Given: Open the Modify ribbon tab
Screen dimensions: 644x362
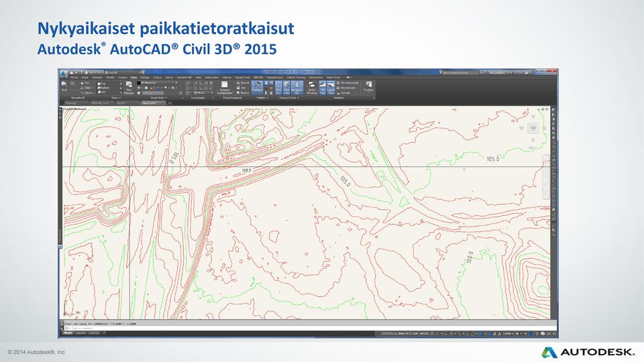Looking at the screenshot, I should [x=111, y=78].
